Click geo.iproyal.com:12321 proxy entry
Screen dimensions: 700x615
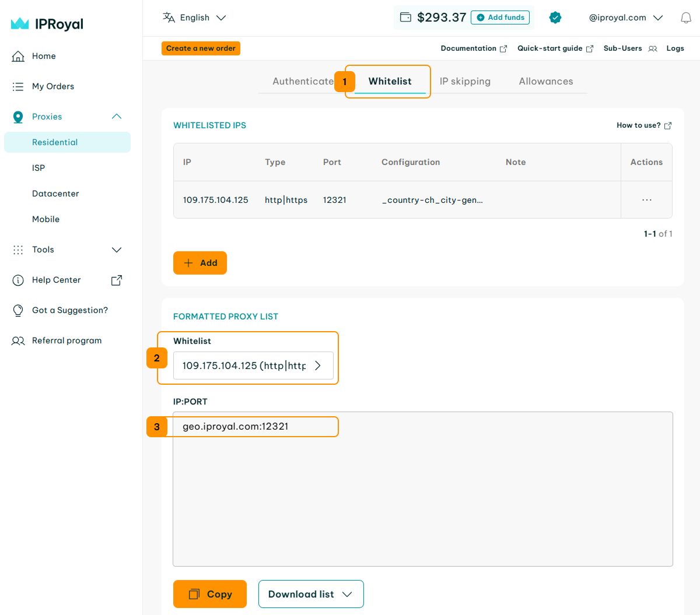coord(236,426)
